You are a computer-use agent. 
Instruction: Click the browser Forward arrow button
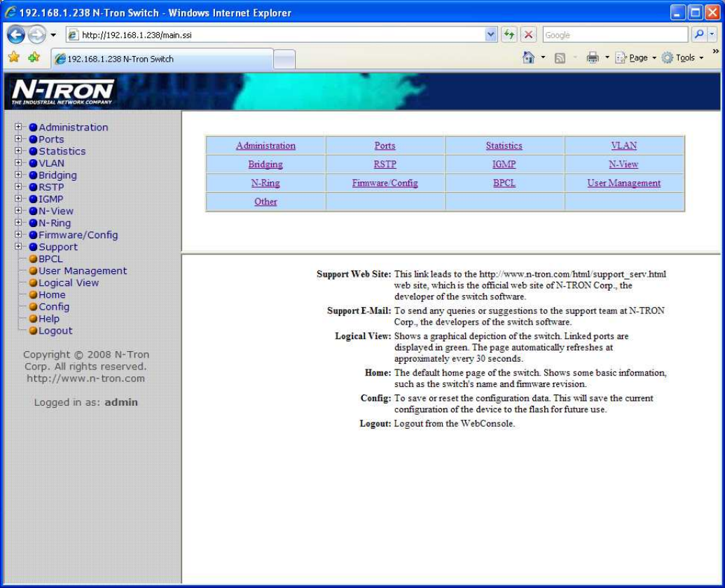(x=36, y=35)
